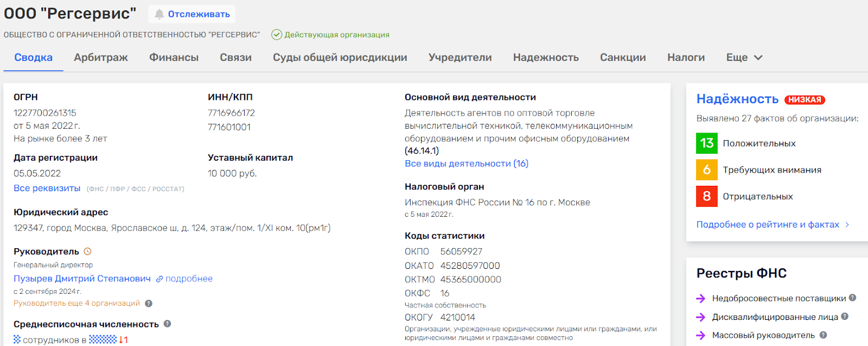Click the НИЗКАЯ reliability badge
This screenshot has width=868, height=346.
(x=804, y=100)
